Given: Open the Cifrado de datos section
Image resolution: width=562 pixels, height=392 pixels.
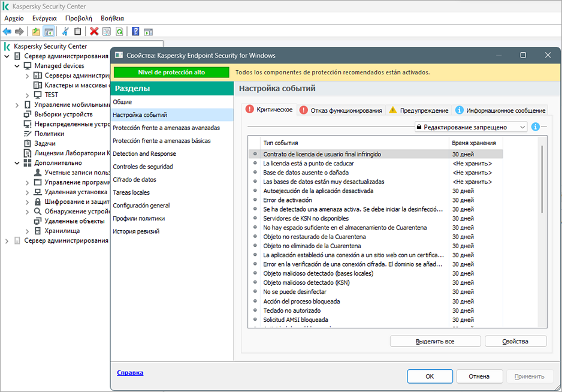Looking at the screenshot, I should (172, 179).
